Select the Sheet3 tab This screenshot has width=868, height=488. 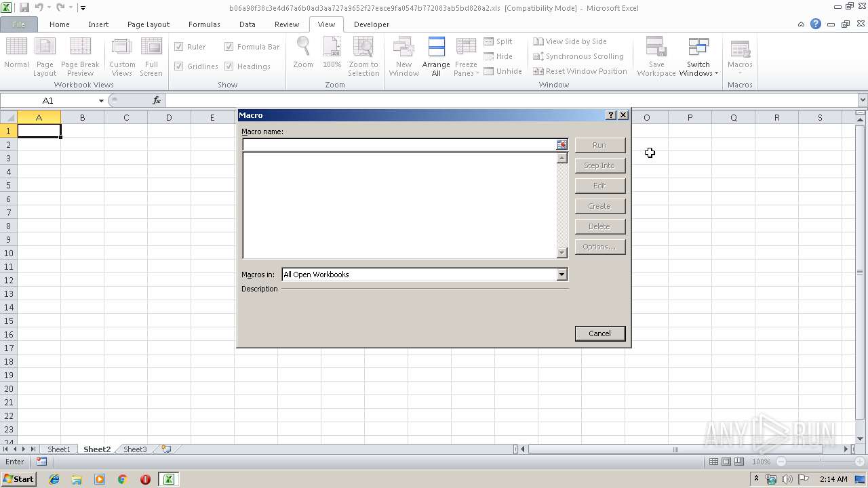pyautogui.click(x=135, y=449)
